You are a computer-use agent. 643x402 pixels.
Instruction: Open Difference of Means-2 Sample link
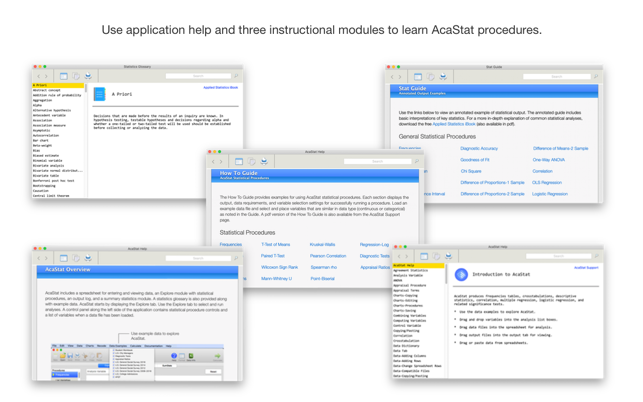(560, 148)
